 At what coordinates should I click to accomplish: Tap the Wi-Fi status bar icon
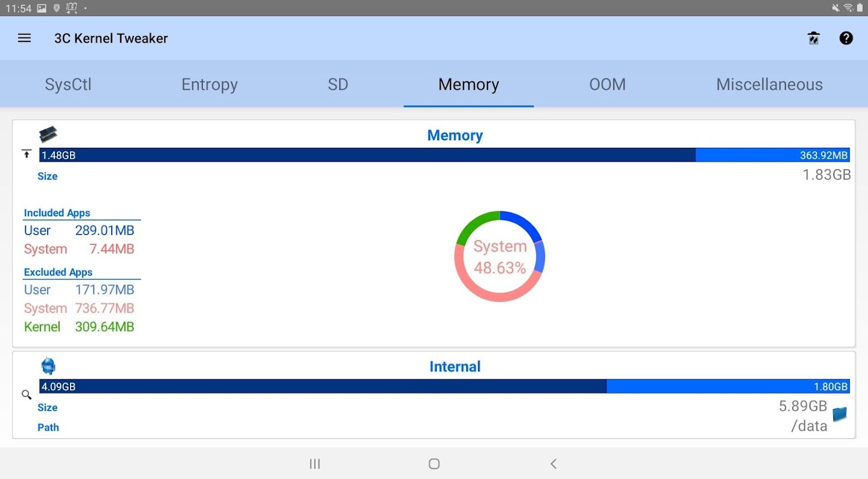point(848,8)
